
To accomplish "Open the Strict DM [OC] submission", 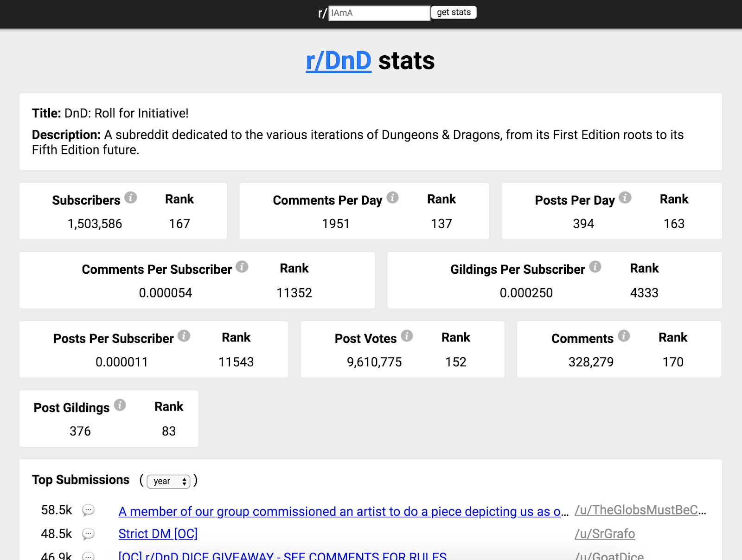I will tap(158, 534).
